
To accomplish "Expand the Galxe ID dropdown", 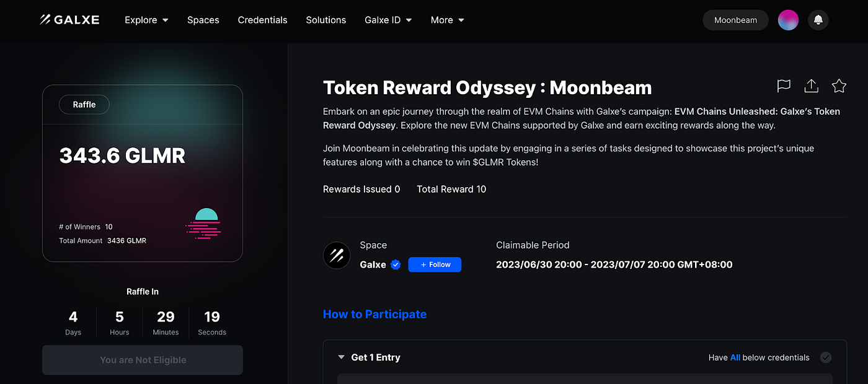I will point(388,20).
